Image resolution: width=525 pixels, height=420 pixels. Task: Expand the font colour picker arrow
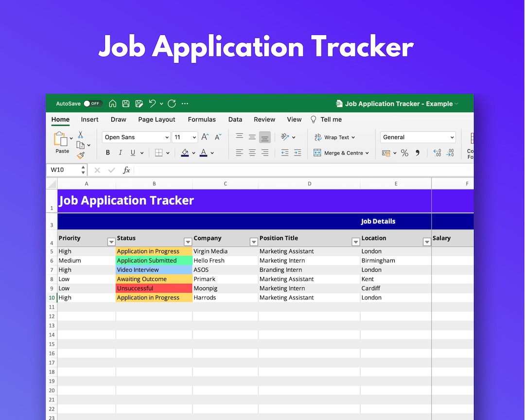(x=212, y=153)
